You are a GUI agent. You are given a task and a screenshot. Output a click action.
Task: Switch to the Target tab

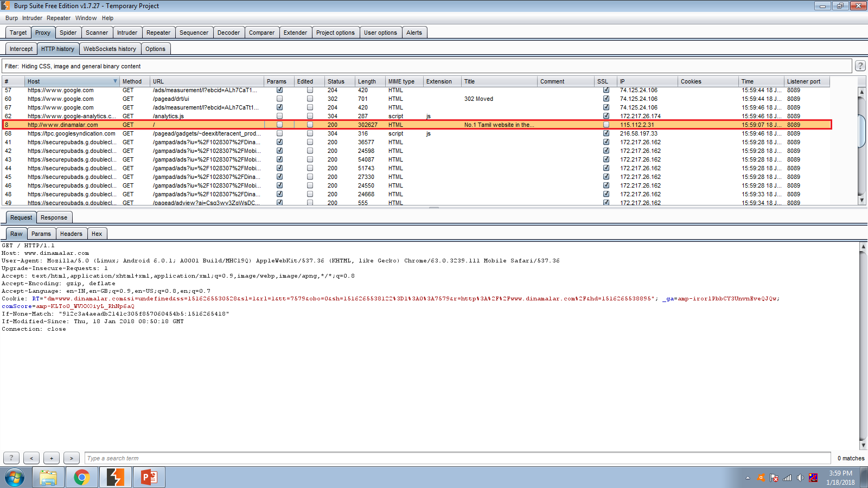(x=18, y=33)
